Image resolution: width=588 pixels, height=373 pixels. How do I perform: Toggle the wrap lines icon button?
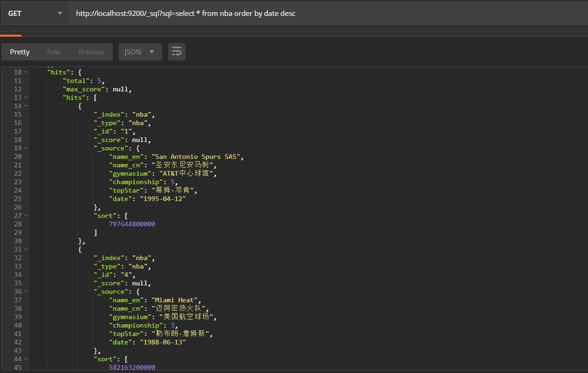point(177,52)
